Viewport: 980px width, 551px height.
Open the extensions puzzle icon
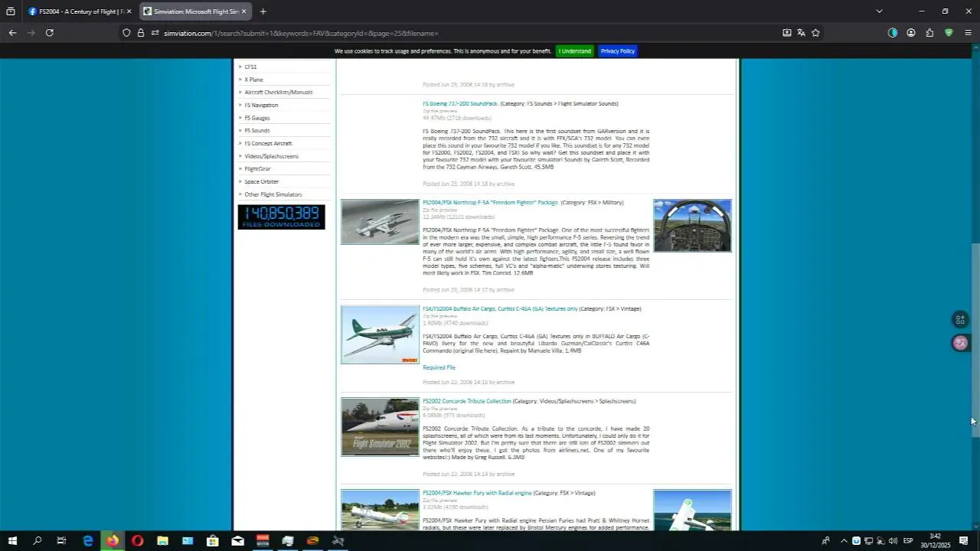(929, 33)
